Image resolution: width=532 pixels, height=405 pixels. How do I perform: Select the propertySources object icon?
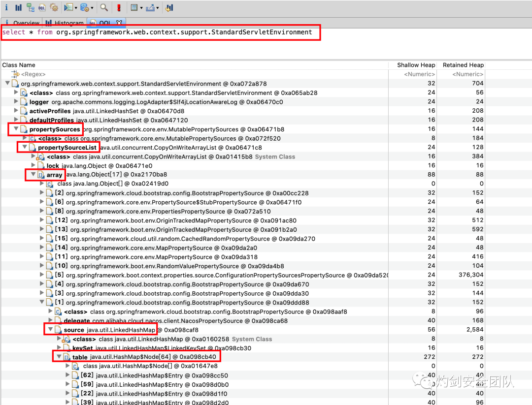point(24,129)
